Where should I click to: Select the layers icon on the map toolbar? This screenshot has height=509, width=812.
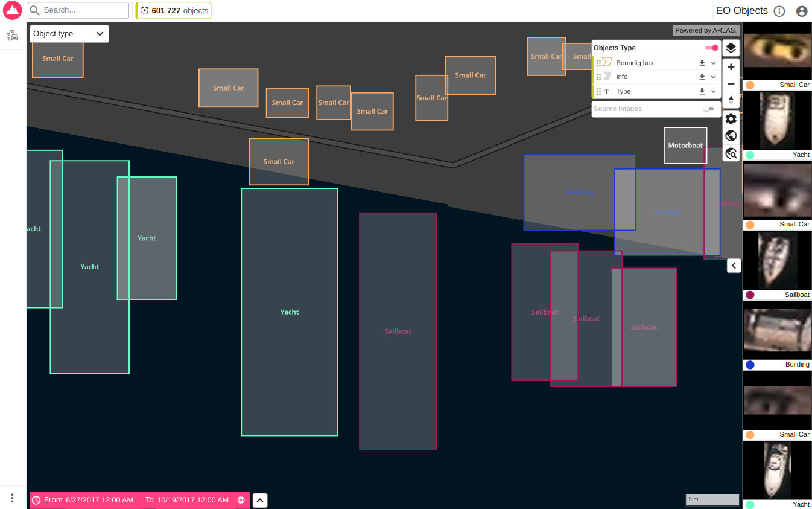[x=731, y=48]
